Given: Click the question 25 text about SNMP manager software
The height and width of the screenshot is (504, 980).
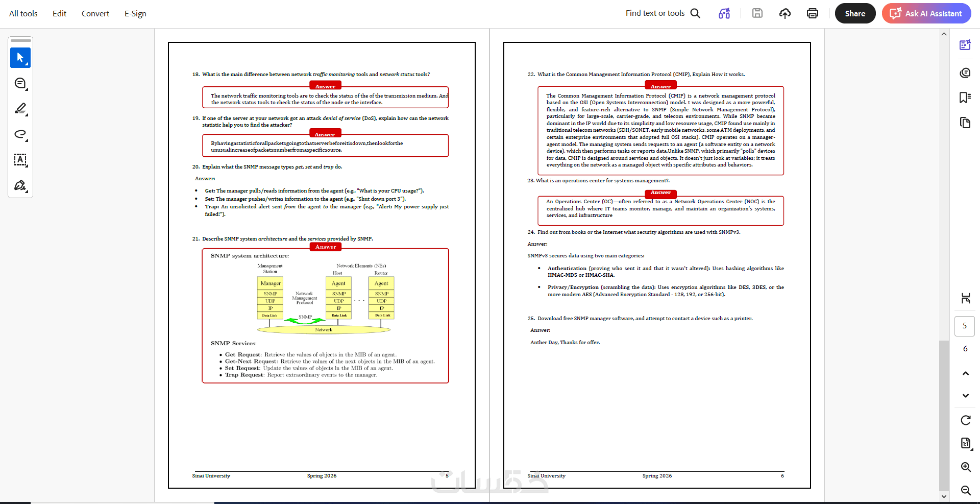Looking at the screenshot, I should pyautogui.click(x=645, y=318).
